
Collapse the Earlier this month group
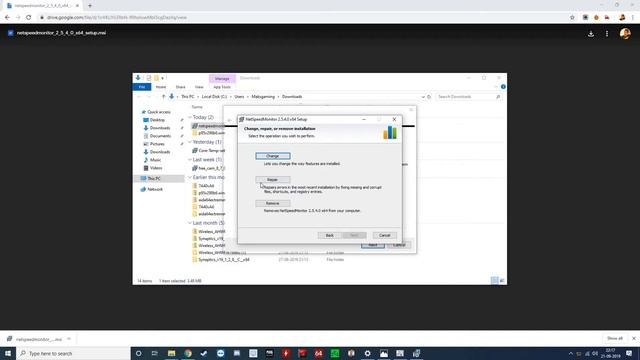point(190,178)
